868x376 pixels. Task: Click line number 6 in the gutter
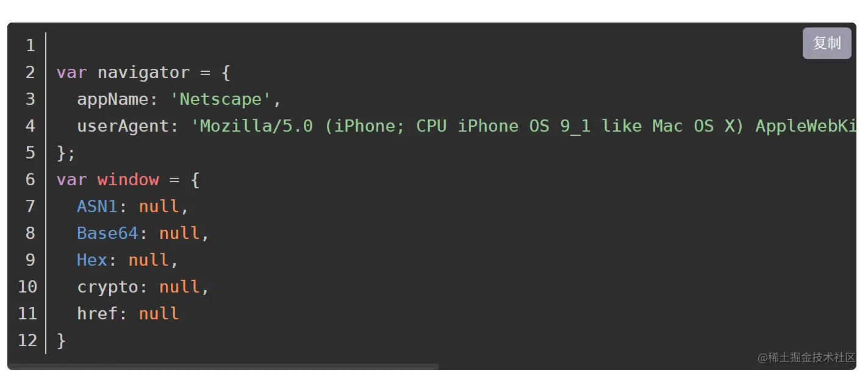pos(30,180)
